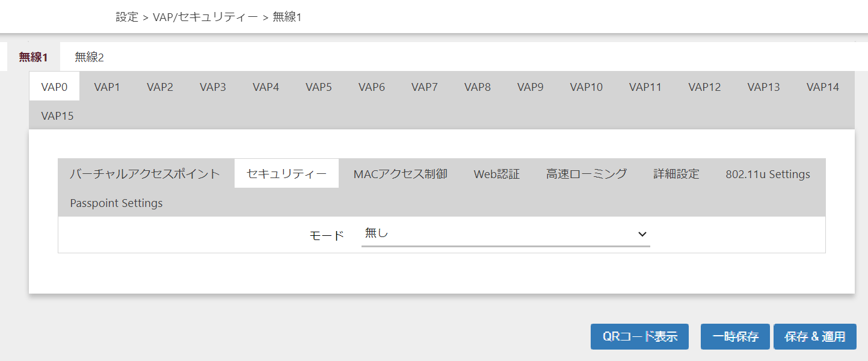
Task: Switch to the VAP15 tab
Action: pos(57,116)
